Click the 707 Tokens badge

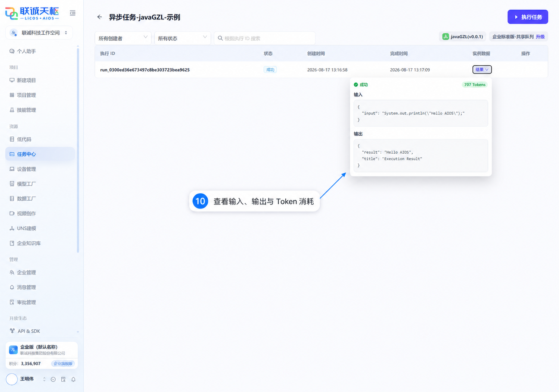(475, 85)
